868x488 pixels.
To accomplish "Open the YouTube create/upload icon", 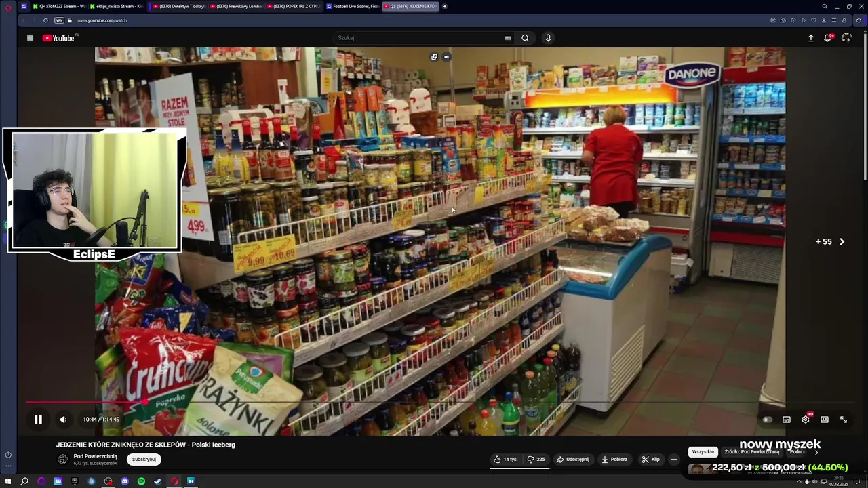I will [810, 38].
